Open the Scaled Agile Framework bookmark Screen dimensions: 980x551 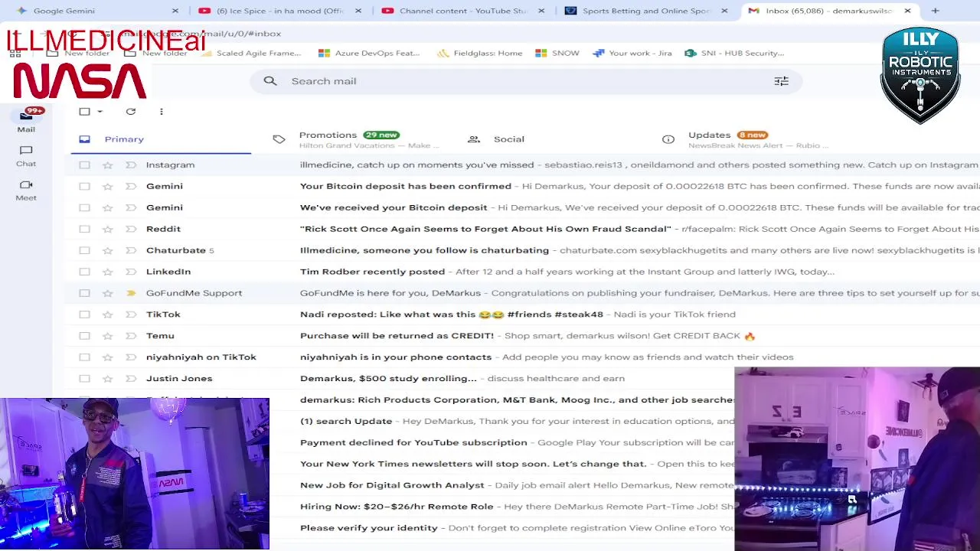[250, 53]
